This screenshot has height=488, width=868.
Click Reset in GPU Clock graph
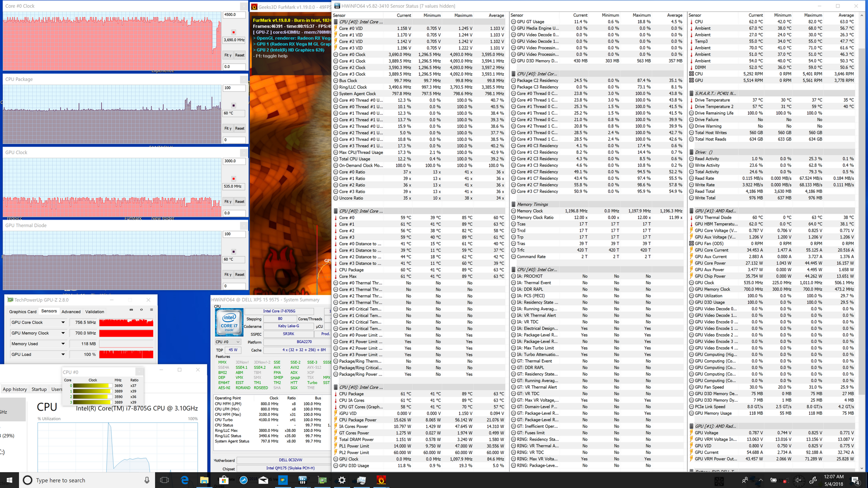point(240,202)
